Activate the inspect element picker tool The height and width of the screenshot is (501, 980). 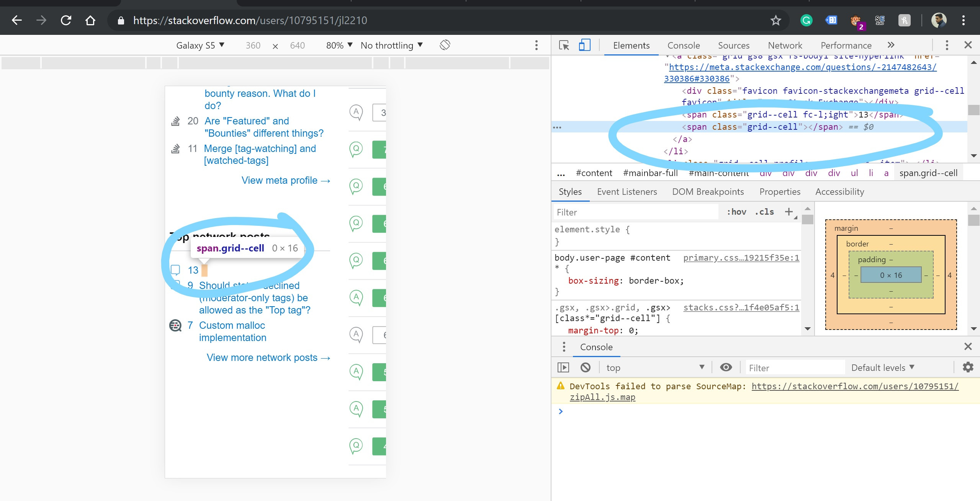[564, 45]
